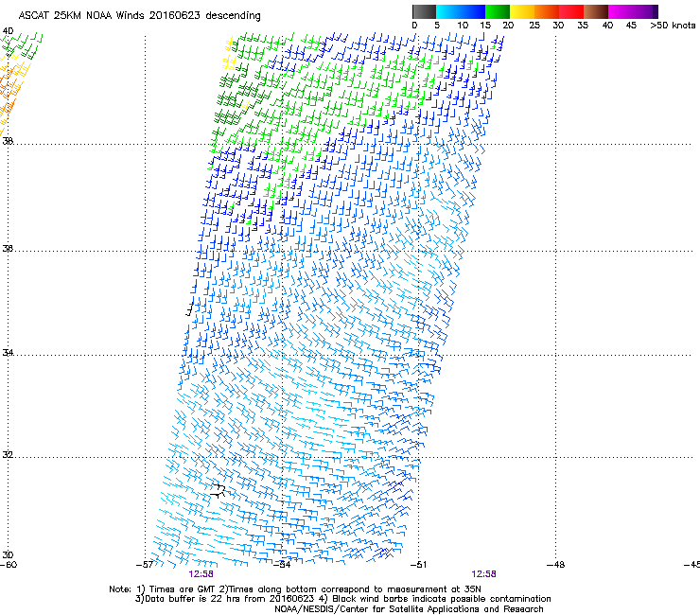Click the title "ASCAT 25KM NOAA Winds 20160623 descending"
Viewport: 700px width, 615px height.
click(139, 16)
